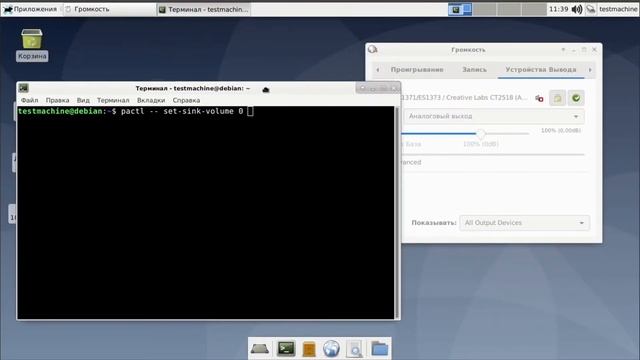Click the Creative Labs CT2518 device name
Viewport: 640px width, 360px height.
pyautogui.click(x=464, y=98)
